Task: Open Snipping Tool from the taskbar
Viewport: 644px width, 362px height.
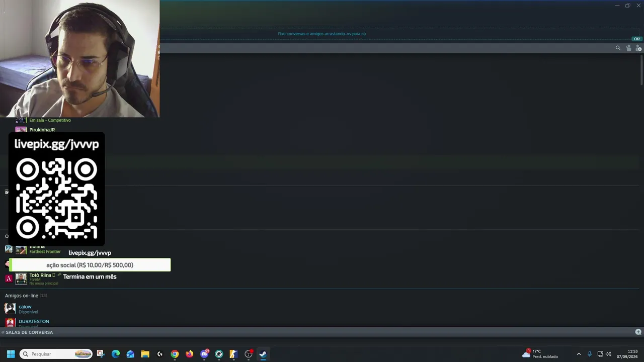Action: tap(101, 354)
